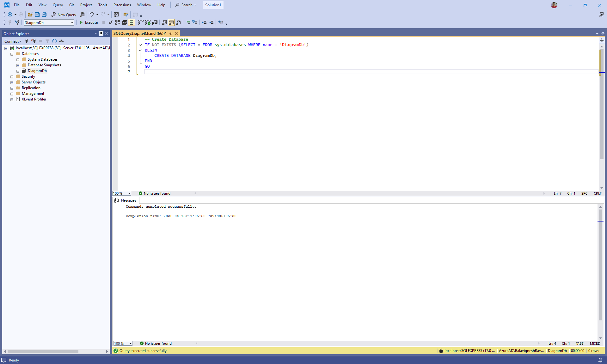Screen dimensions: 607x364
Task: Expand the Management folder node
Action: pyautogui.click(x=12, y=94)
